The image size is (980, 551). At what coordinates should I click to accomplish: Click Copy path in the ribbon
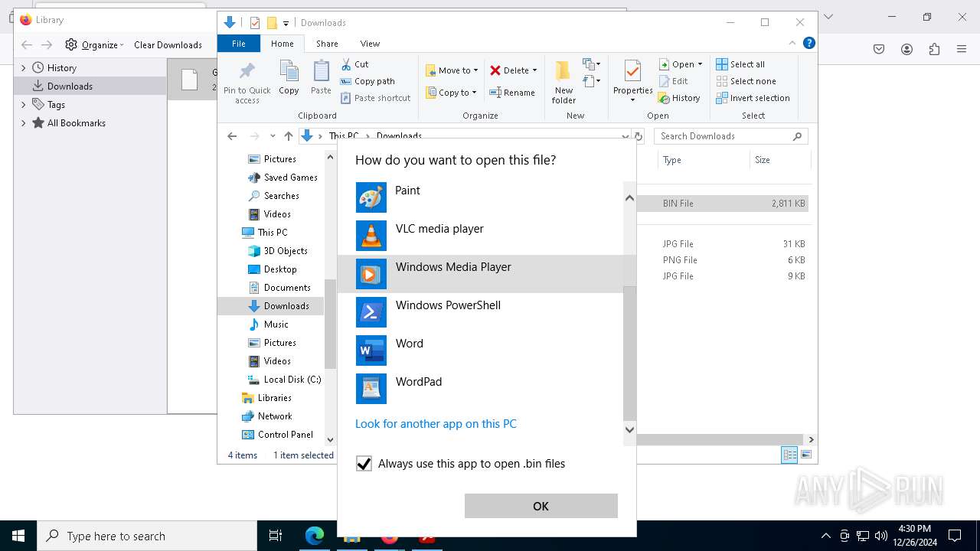coord(367,81)
